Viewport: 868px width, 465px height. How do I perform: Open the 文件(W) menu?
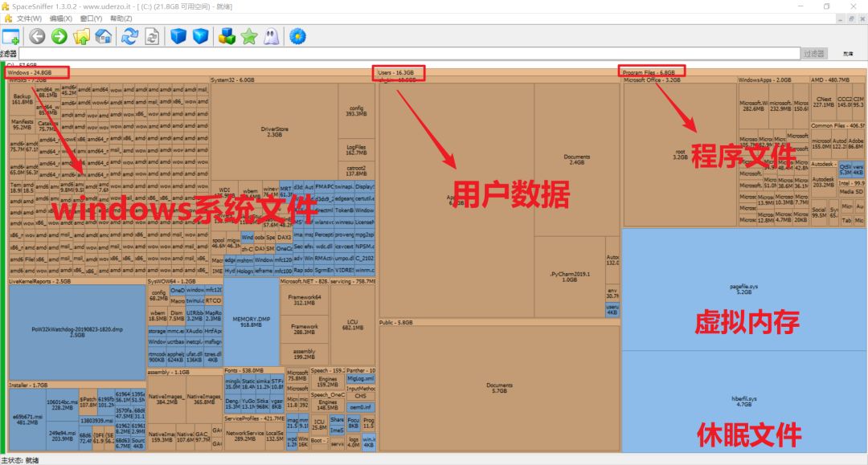coord(29,18)
